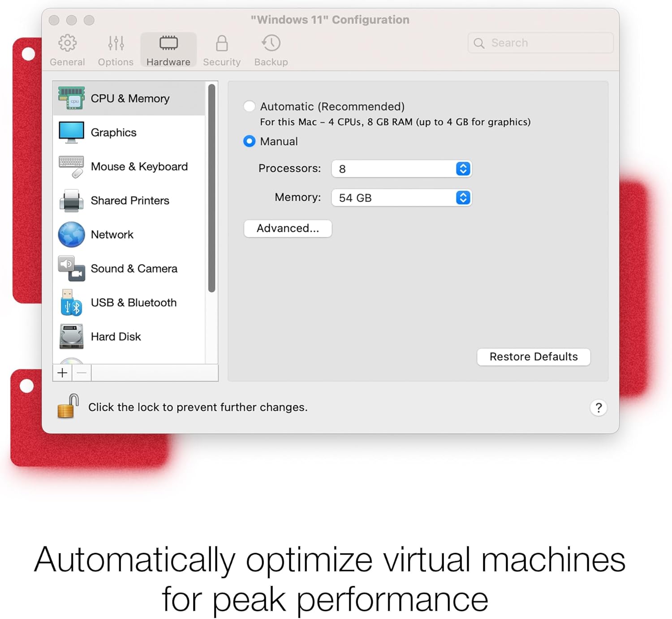Click the CPU & Memory chip icon

pyautogui.click(x=71, y=98)
